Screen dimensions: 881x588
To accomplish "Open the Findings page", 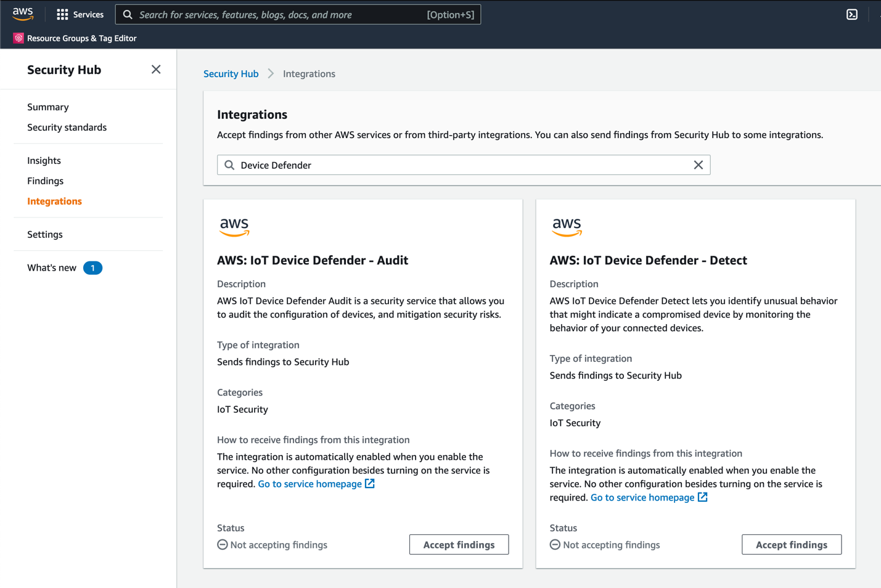I will tap(45, 181).
